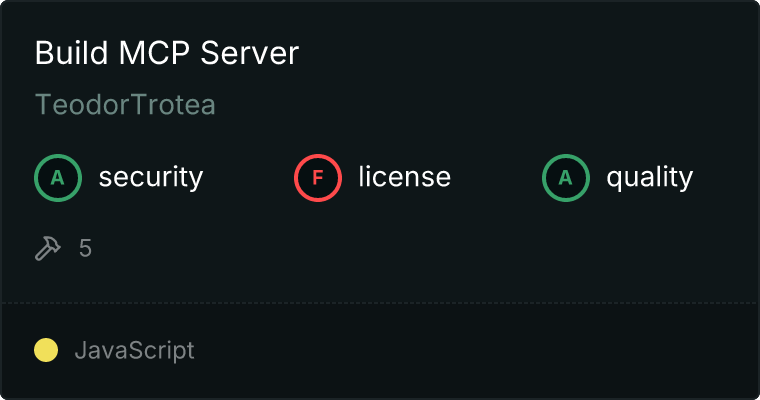This screenshot has width=760, height=400.
Task: Open the Build MCP Server title
Action: point(166,53)
